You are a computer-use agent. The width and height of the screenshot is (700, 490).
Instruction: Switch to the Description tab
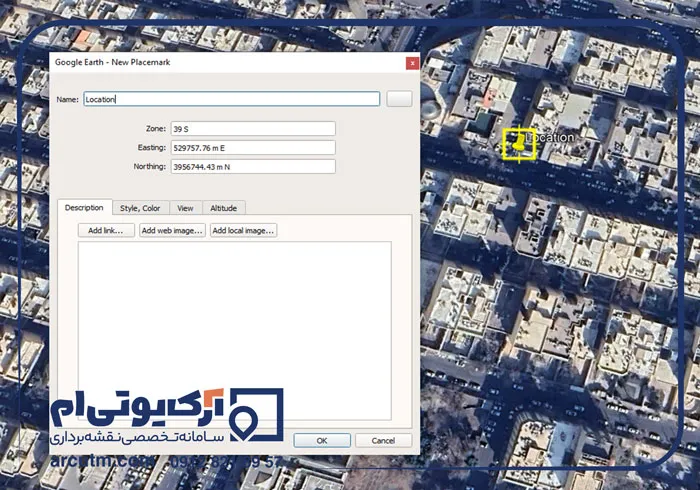[84, 208]
